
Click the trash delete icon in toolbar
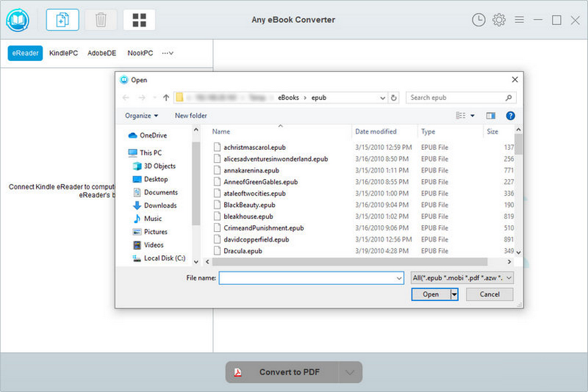click(x=100, y=20)
